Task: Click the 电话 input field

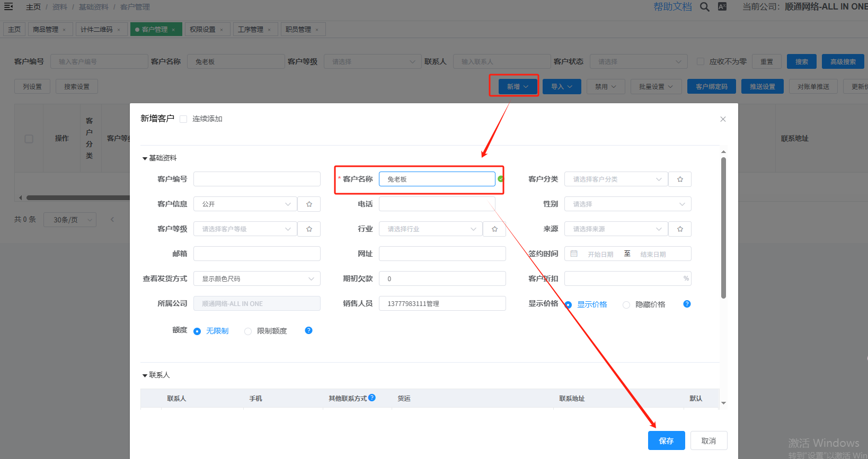Action: click(x=437, y=204)
